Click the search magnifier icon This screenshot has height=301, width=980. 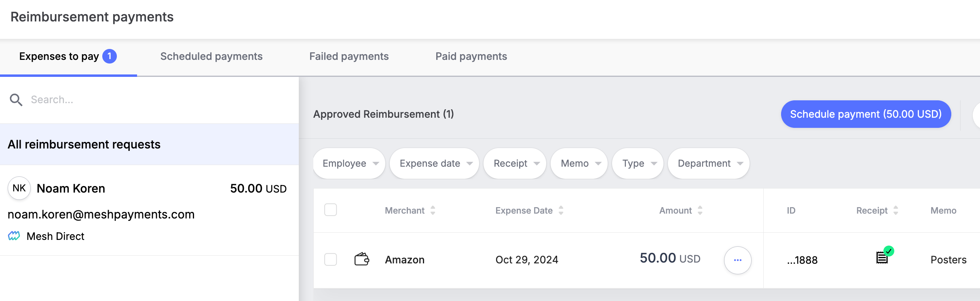[x=16, y=100]
